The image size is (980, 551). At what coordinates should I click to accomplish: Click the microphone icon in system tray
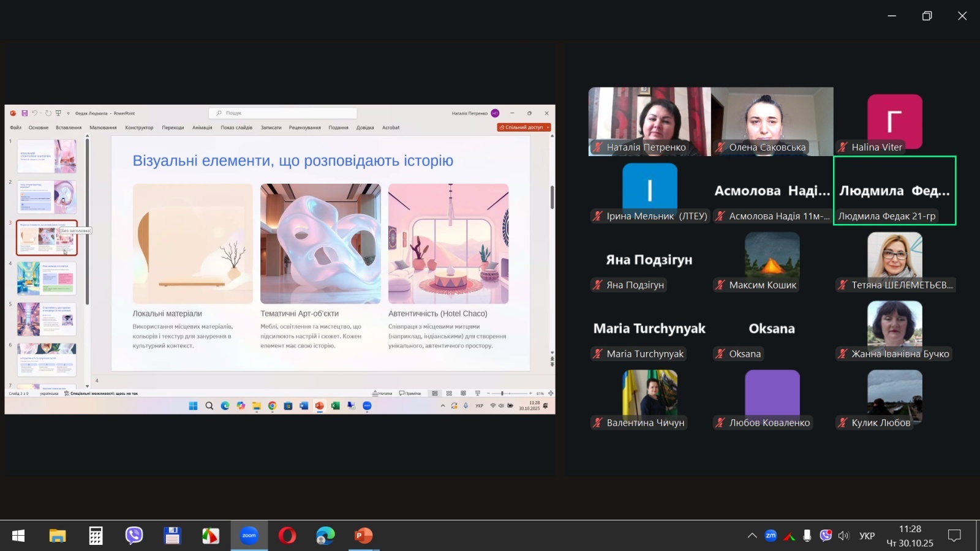pos(807,536)
